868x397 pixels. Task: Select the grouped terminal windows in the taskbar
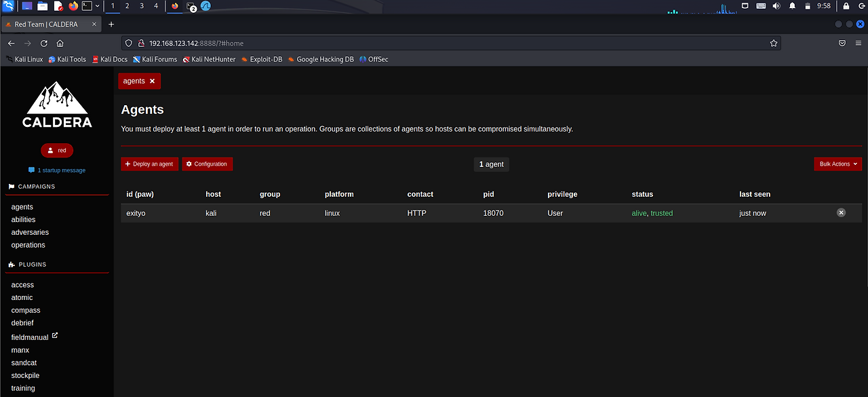(191, 6)
